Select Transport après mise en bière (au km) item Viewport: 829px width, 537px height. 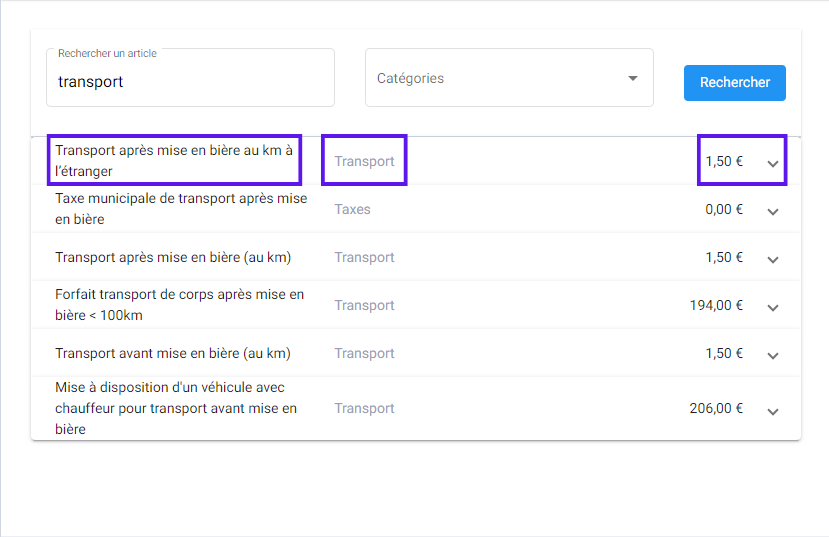(173, 257)
